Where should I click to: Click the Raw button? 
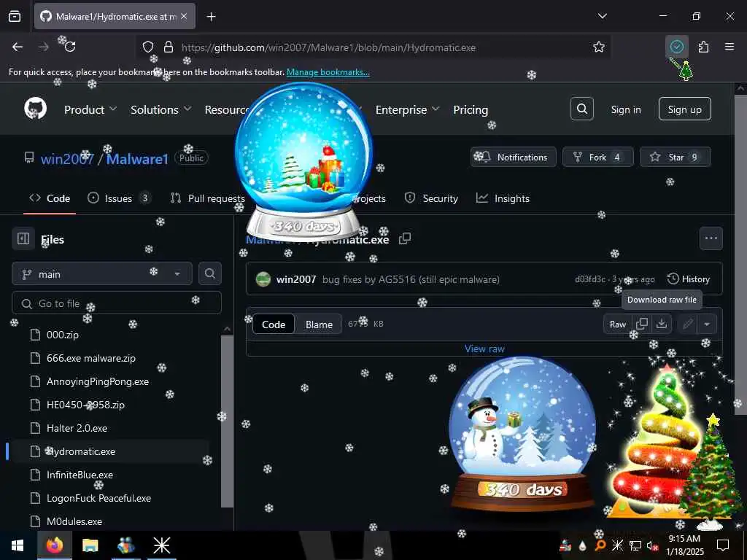tap(617, 324)
